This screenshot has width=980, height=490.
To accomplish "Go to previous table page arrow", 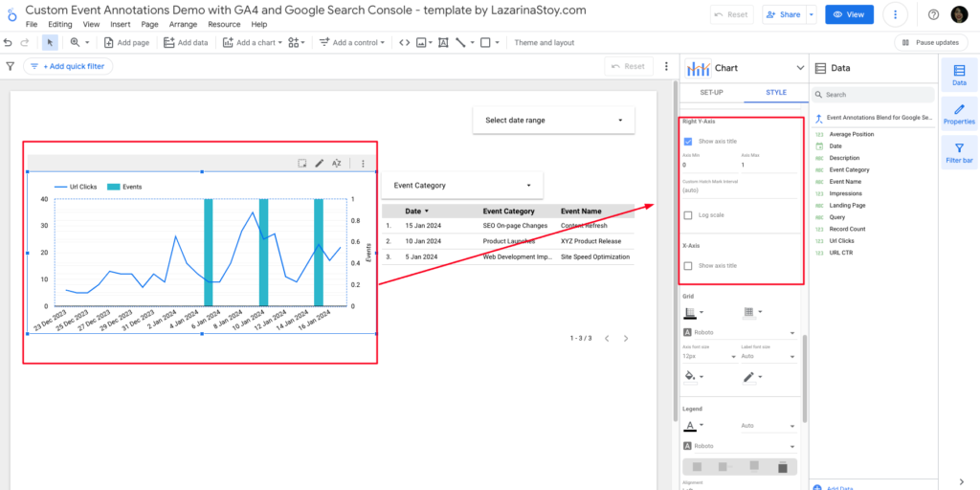I will pos(606,338).
